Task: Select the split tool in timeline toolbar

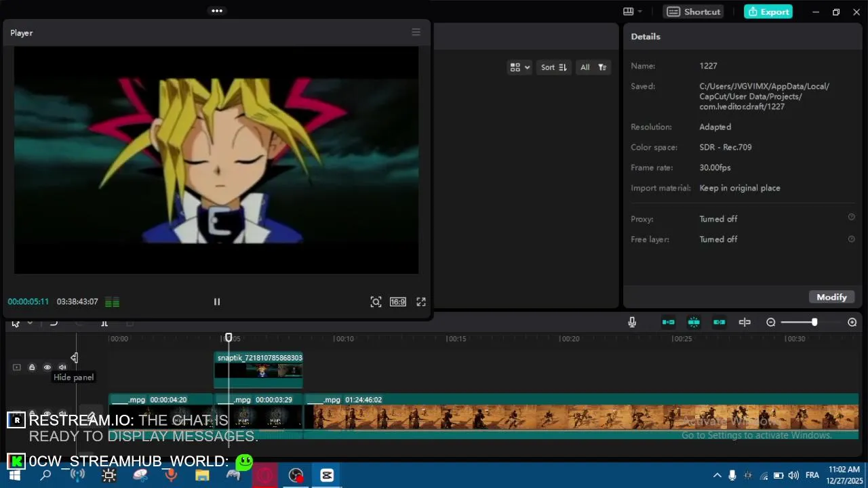Action: [104, 323]
